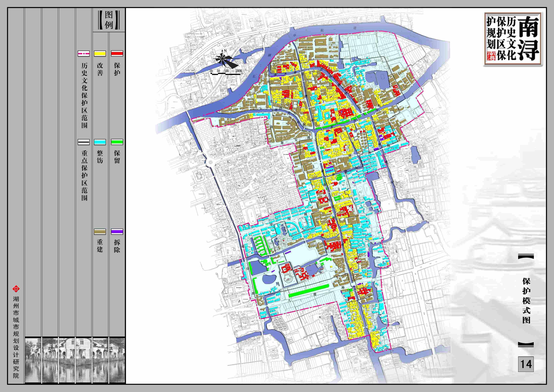The image size is (554, 392).
Task: Click the 航 character on the northern canal
Action: (x=322, y=30)
